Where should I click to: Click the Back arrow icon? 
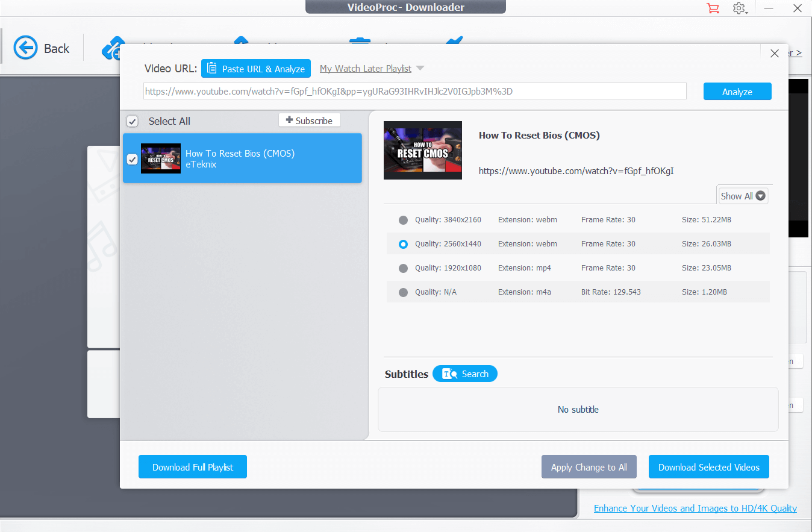click(26, 48)
